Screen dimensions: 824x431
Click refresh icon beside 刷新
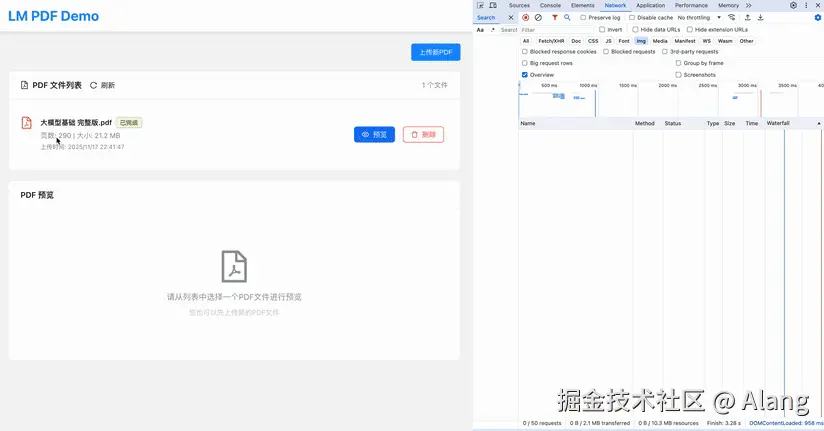[x=94, y=85]
